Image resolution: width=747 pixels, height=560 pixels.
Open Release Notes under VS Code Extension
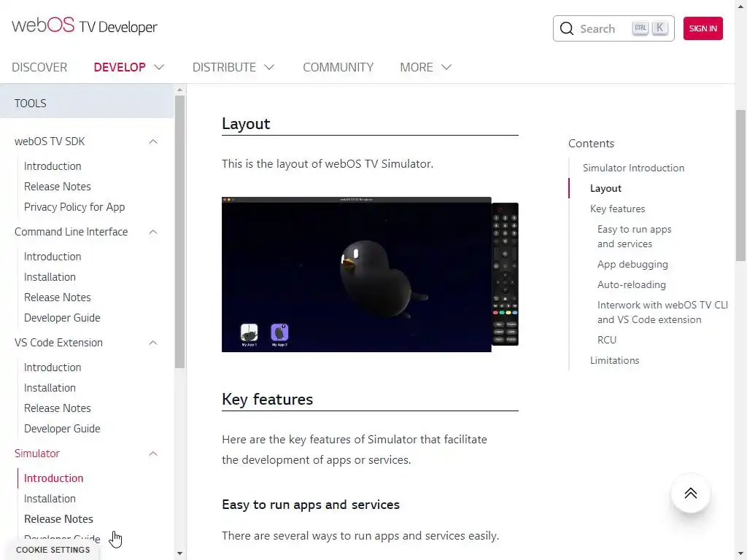pyautogui.click(x=57, y=408)
